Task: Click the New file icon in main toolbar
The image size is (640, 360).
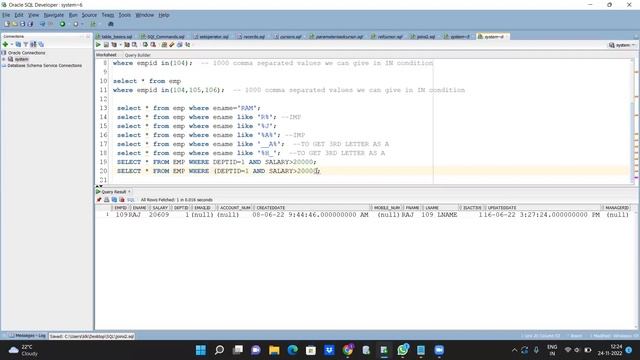Action: coord(7,24)
